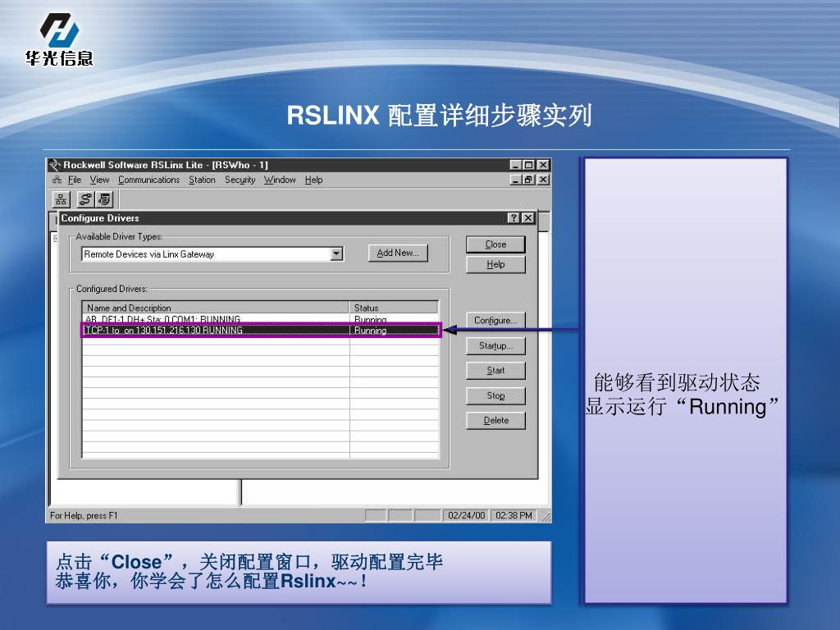Open the View menu
840x630 pixels.
click(x=99, y=180)
